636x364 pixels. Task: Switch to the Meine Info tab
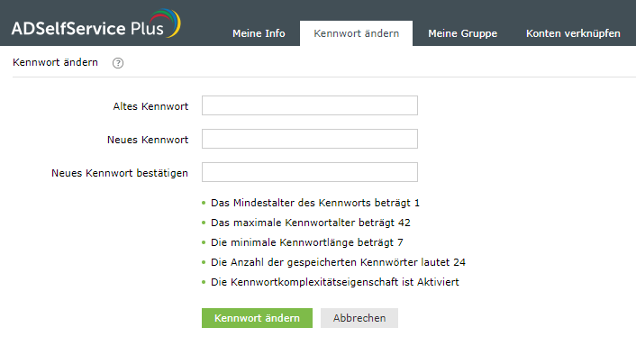click(259, 33)
